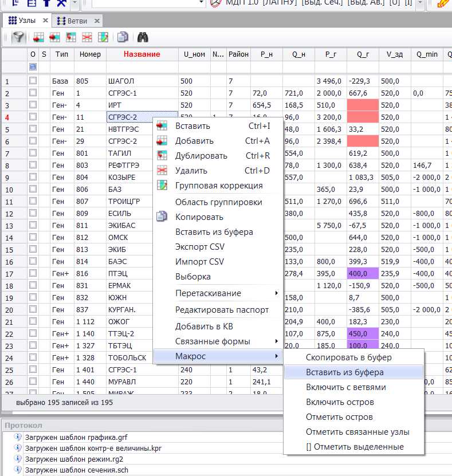Sort by the Название column header
Viewport: 452px width, 476px height.
click(142, 54)
